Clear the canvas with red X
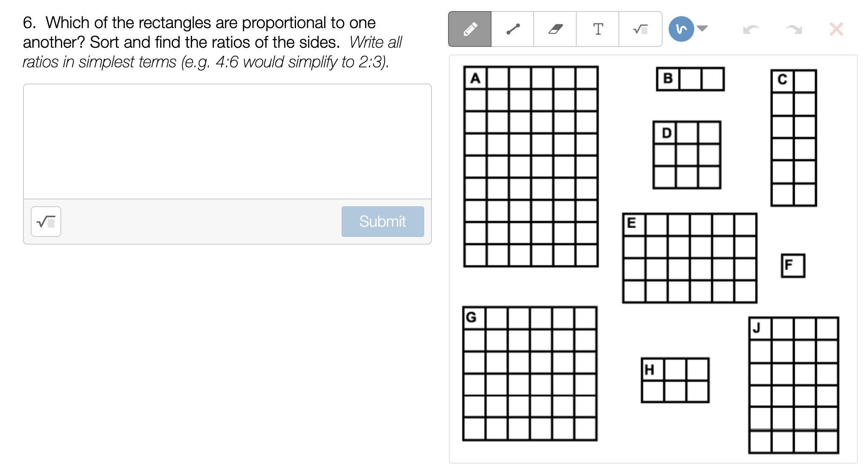Viewport: 868px width, 473px height. [836, 29]
